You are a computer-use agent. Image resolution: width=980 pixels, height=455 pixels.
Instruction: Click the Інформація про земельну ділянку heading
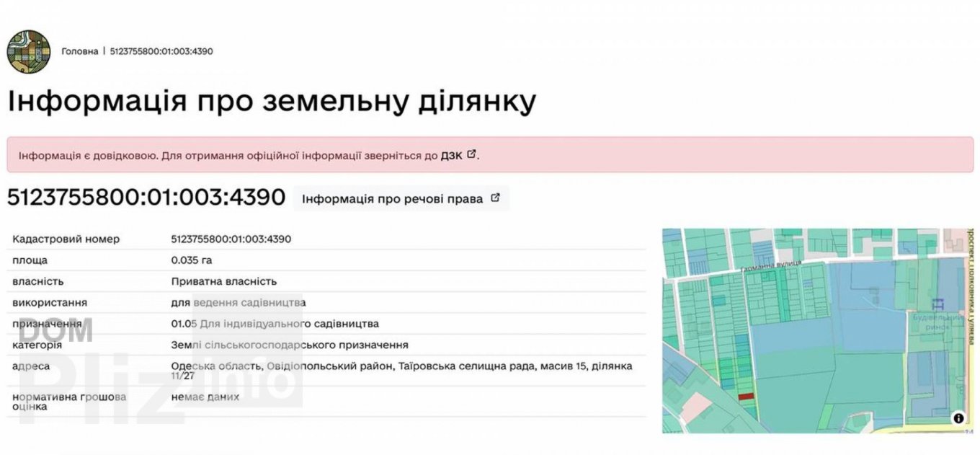point(272,102)
